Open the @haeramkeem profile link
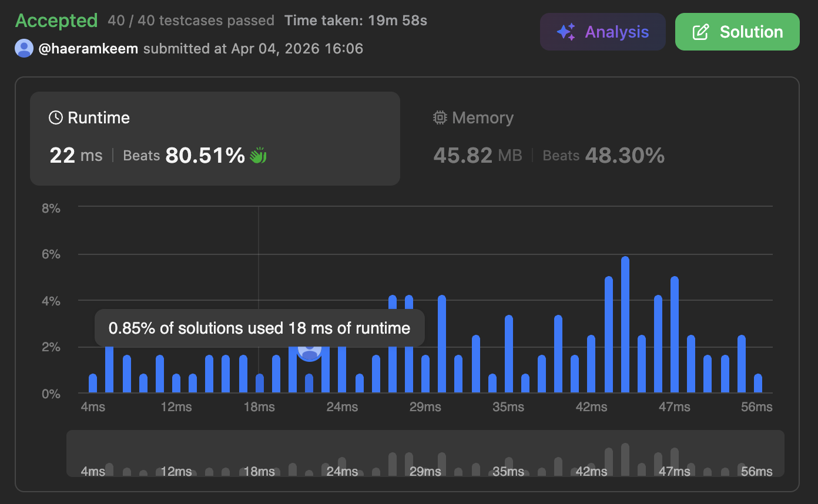818x504 pixels. (88, 48)
